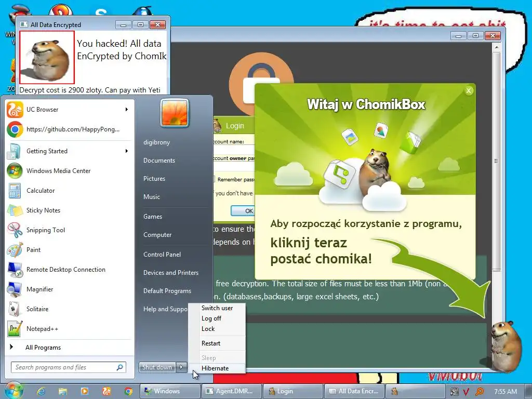Click the Account name input field
Screen dimensions: 532x399
pyautogui.click(x=234, y=150)
